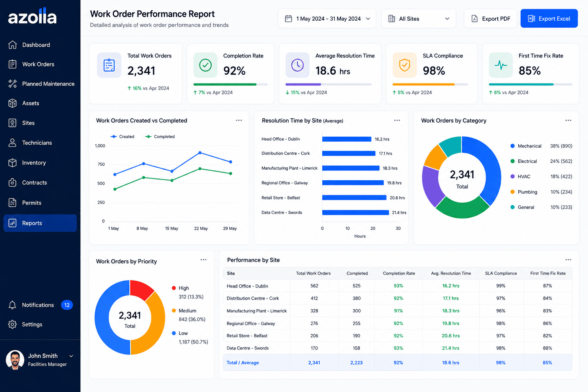Select the Head Office - Dublin table row
This screenshot has width=588, height=392.
[397, 286]
